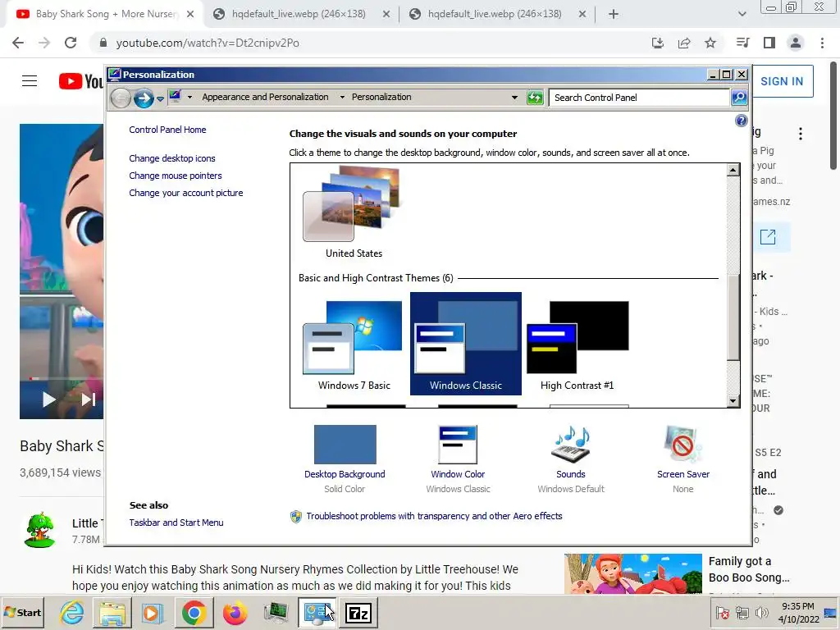
Task: Play the Baby Shark video
Action: [x=48, y=399]
